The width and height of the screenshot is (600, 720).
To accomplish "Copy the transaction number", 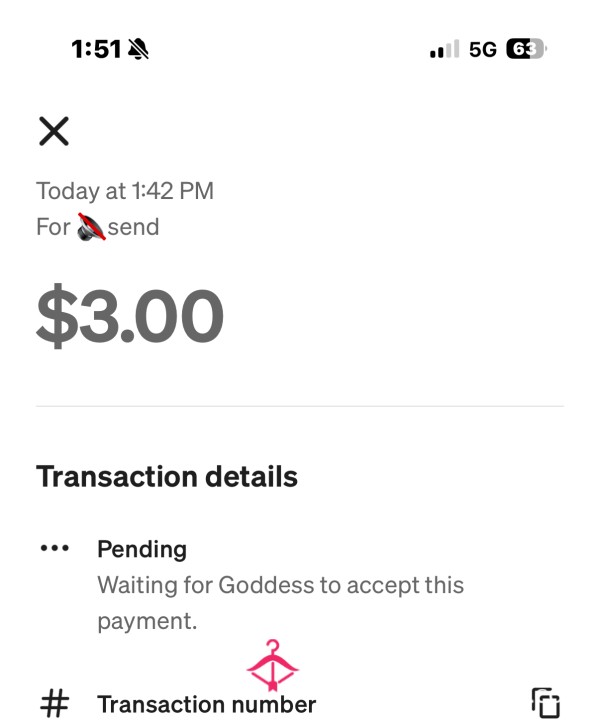I will [x=546, y=703].
